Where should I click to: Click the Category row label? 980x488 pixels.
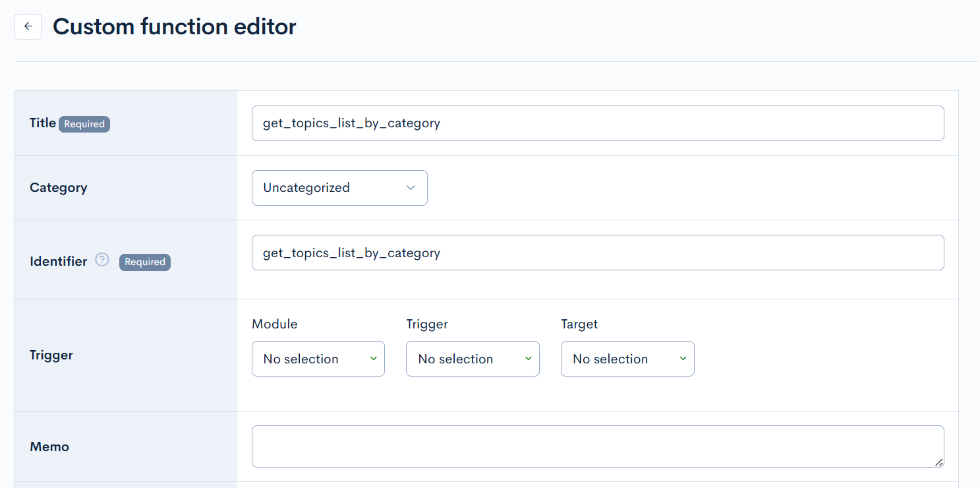(x=58, y=188)
